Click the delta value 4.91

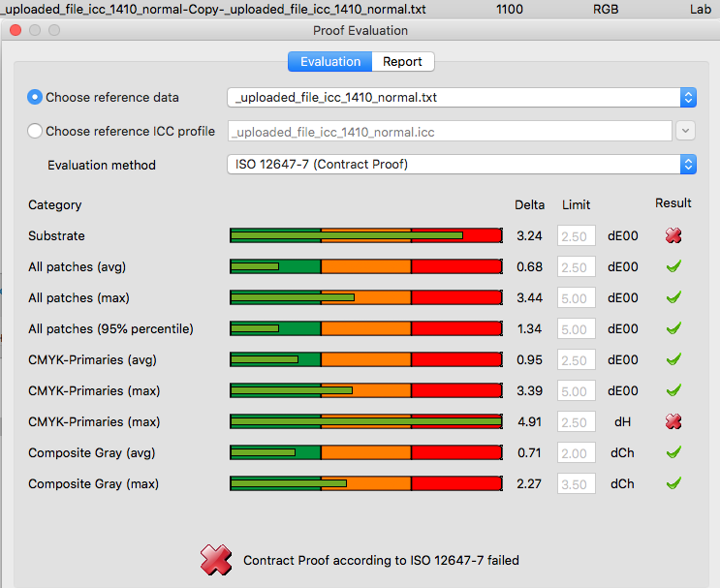[529, 421]
